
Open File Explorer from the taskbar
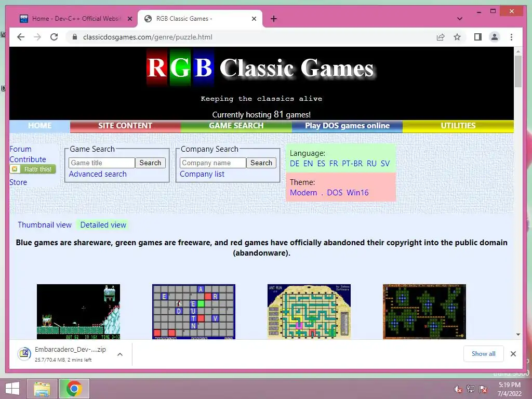pos(42,389)
